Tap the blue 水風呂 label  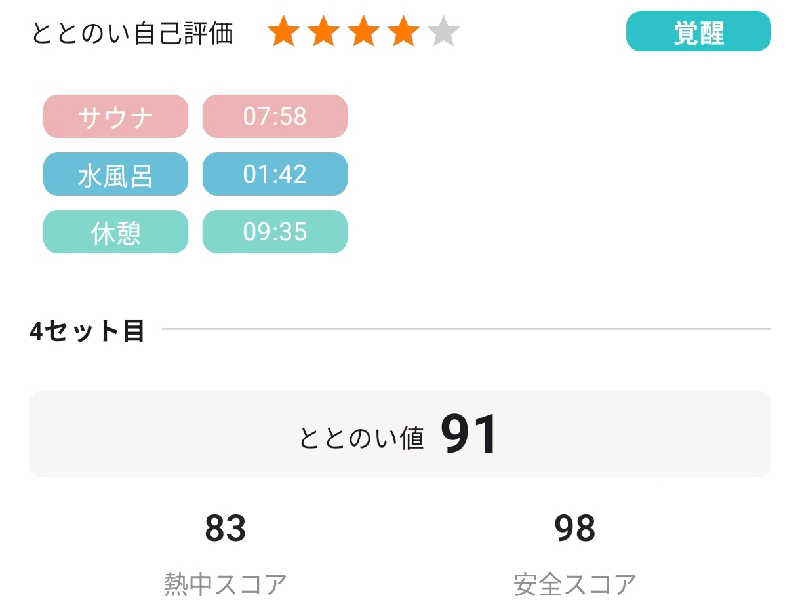(x=115, y=174)
